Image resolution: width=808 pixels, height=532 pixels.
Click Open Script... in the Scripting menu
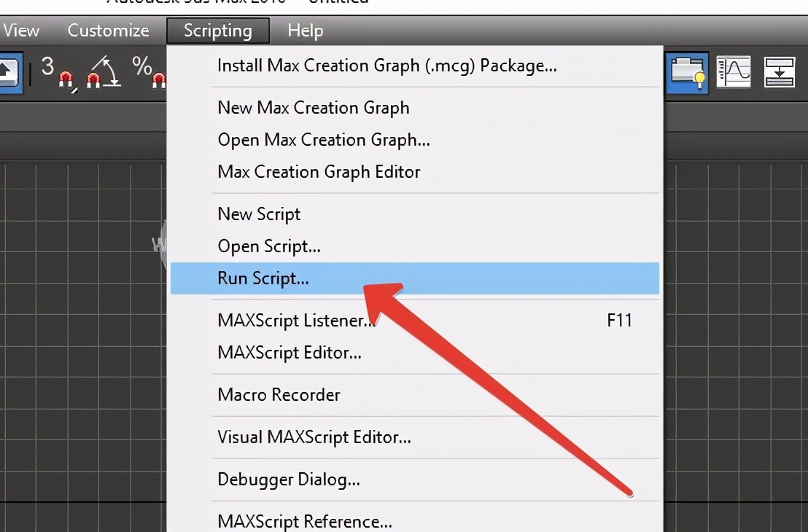[x=269, y=246]
